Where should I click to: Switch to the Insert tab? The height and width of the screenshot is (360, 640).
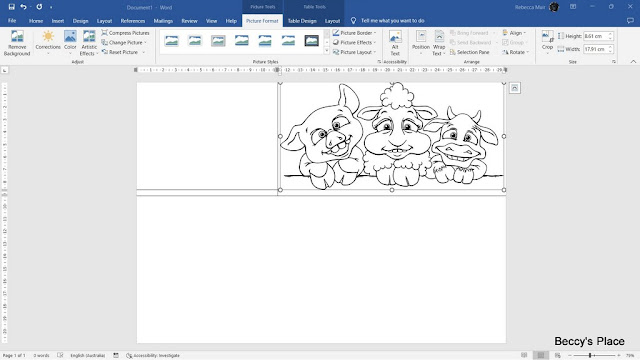point(58,21)
